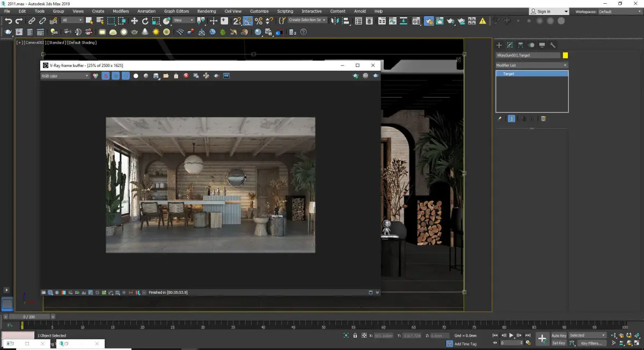Toggle Percent Snap in the toolbar

(x=259, y=21)
